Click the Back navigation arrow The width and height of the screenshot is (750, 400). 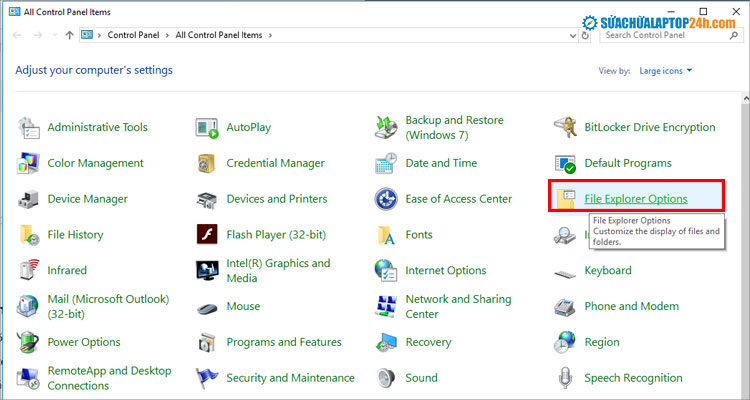coord(17,35)
